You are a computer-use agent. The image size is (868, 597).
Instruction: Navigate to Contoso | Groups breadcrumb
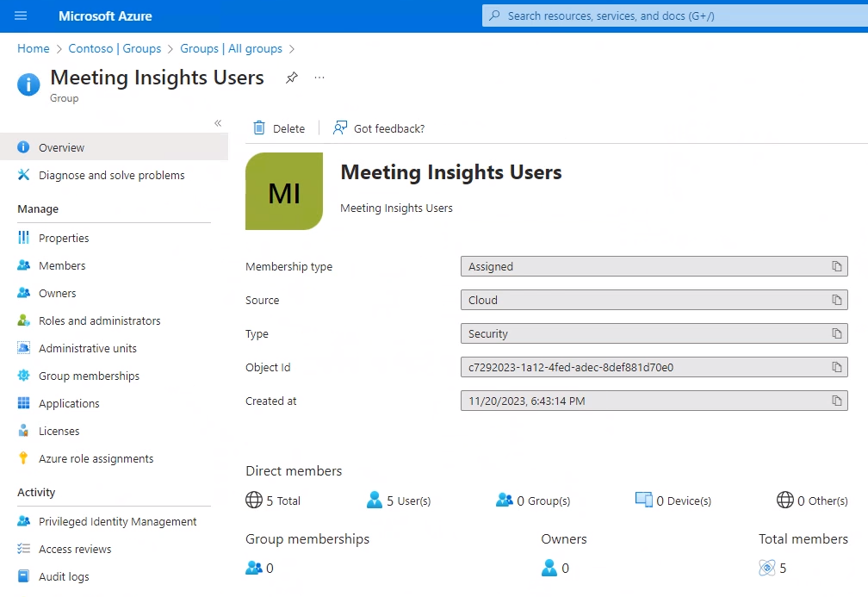115,49
